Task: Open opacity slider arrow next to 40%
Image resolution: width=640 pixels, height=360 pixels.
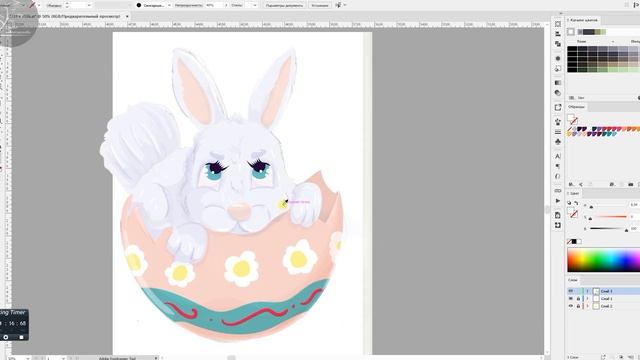Action: pyautogui.click(x=226, y=5)
